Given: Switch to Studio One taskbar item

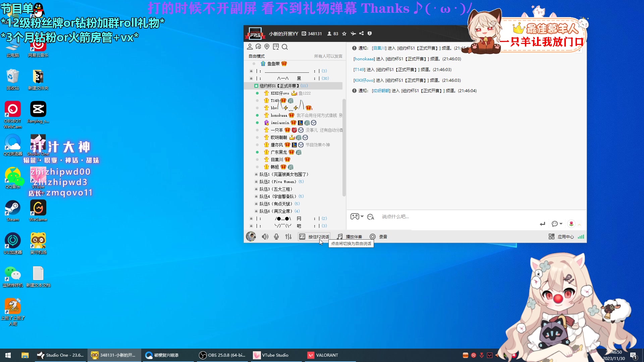Looking at the screenshot, I should coord(60,355).
